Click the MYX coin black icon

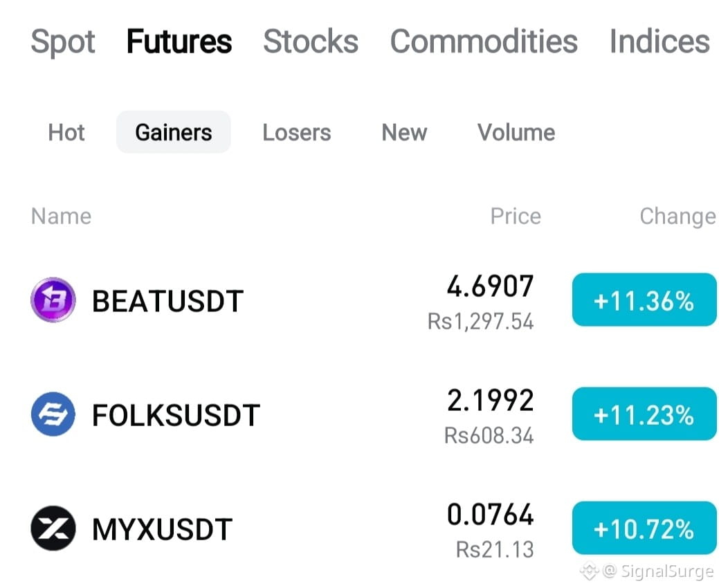[53, 529]
